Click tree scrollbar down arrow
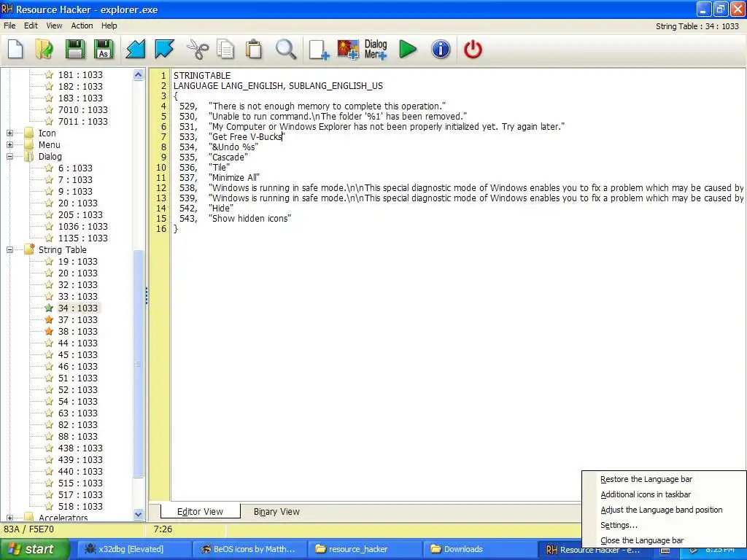747x560 pixels. 138,514
